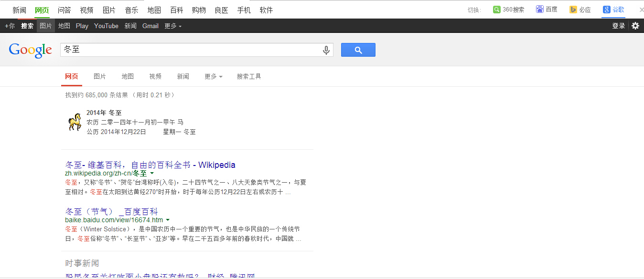Click the horse zodiac thumbnail

pos(75,122)
